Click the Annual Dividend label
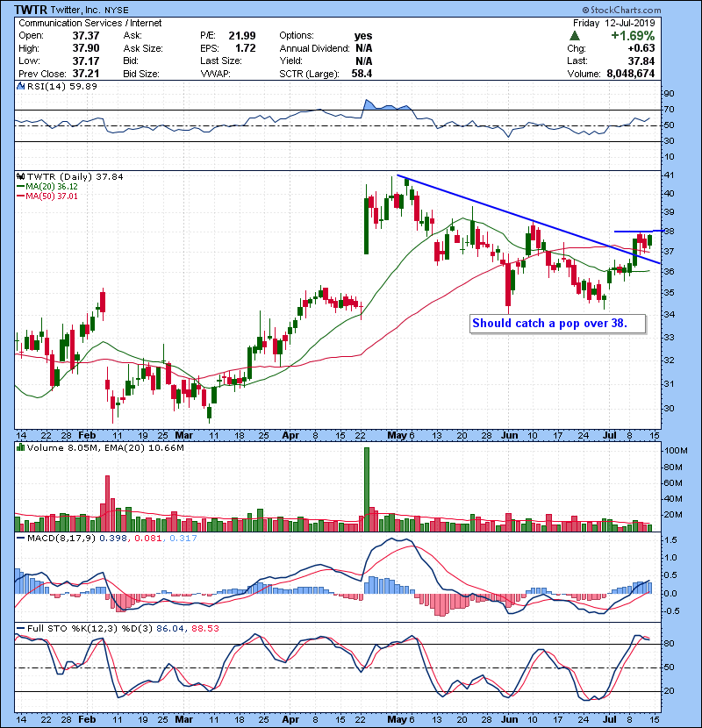Viewport: 702px width, 728px height. point(314,48)
